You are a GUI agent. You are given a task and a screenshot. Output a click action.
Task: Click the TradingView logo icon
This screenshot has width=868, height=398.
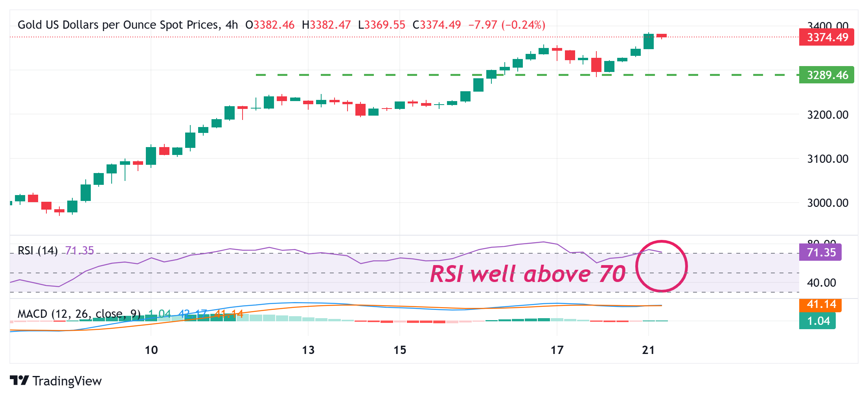(x=20, y=381)
